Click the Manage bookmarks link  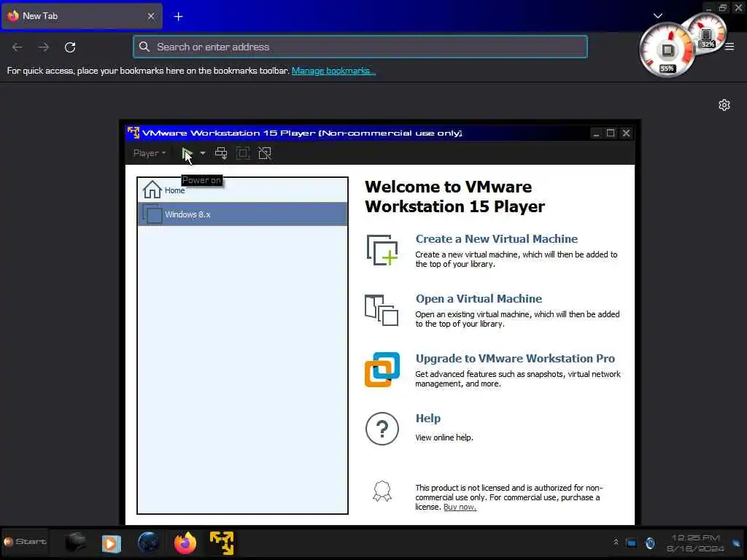[333, 71]
